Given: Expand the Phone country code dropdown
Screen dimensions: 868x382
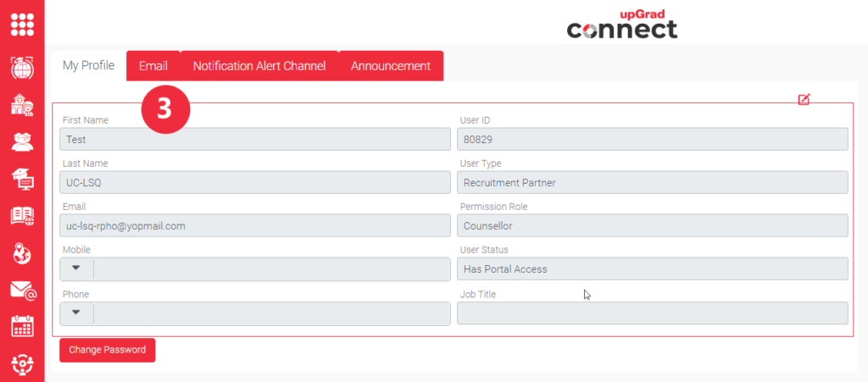Looking at the screenshot, I should coord(76,313).
